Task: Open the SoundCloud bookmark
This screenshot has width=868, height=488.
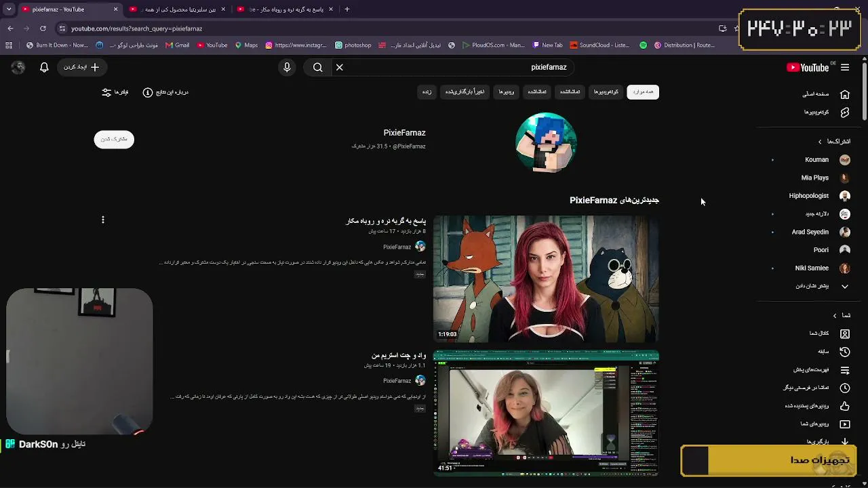Action: coord(599,45)
